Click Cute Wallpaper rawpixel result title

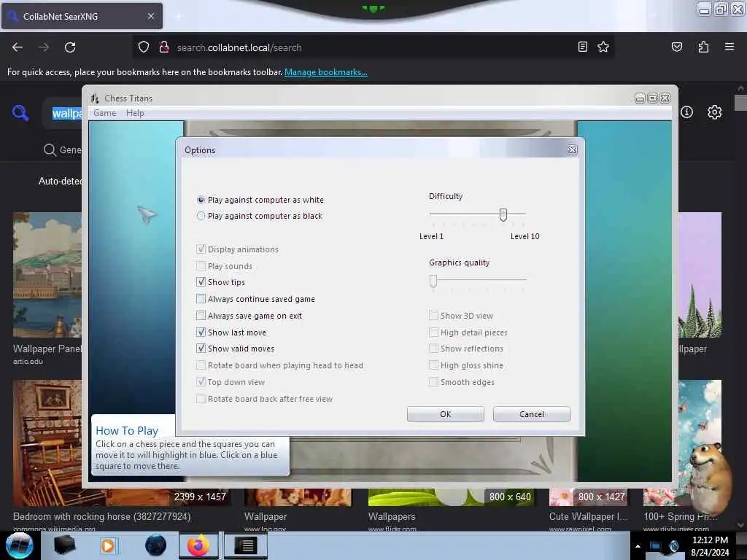(x=589, y=517)
